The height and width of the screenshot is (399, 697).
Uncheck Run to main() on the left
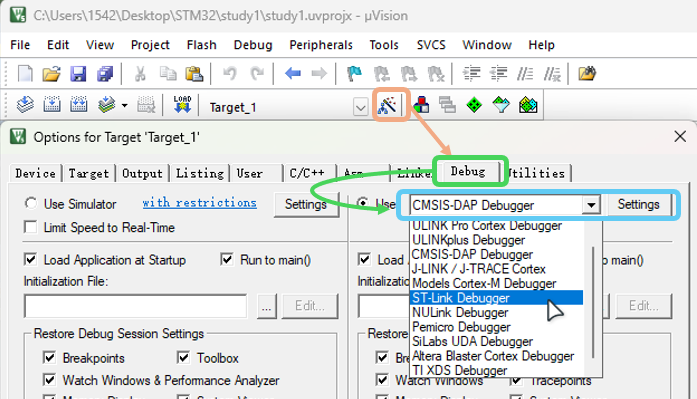(227, 259)
